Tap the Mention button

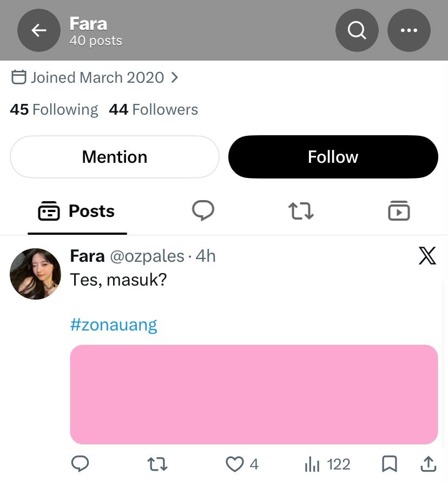pyautogui.click(x=115, y=157)
